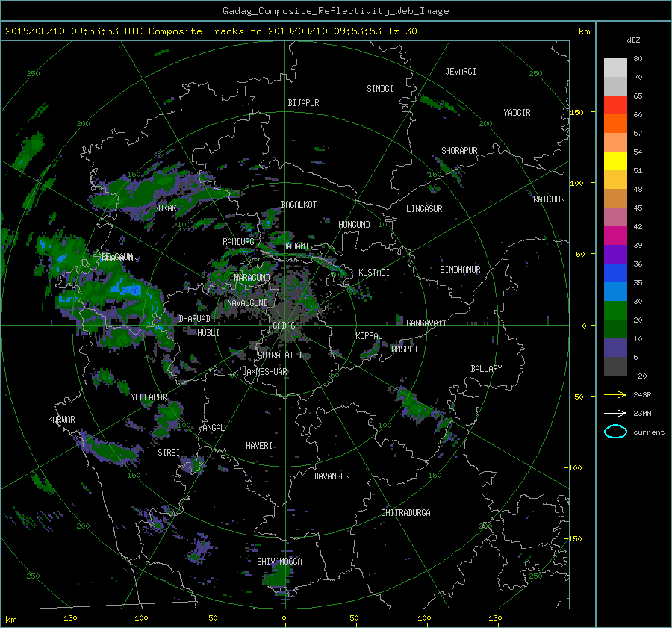Viewport: 672px width, 628px height.
Task: Click the HAVERI city label
Action: coord(259,446)
